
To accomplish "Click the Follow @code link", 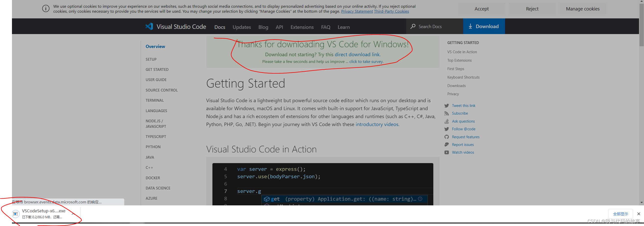I will [x=463, y=129].
